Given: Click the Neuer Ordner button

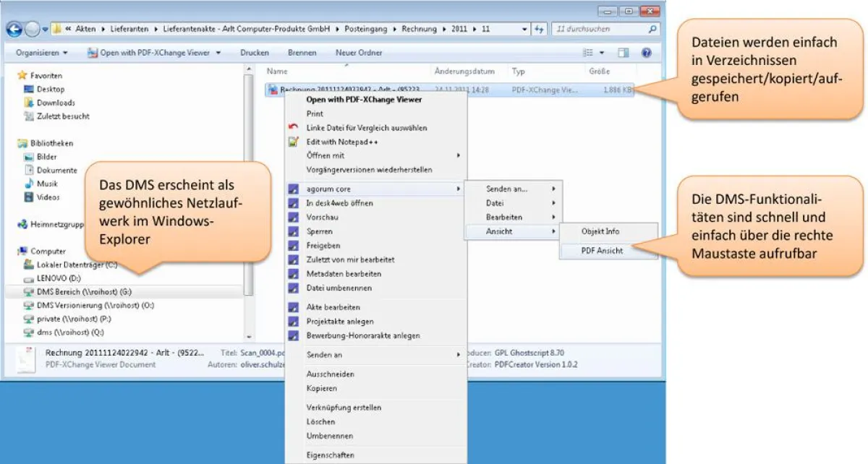Looking at the screenshot, I should [359, 53].
